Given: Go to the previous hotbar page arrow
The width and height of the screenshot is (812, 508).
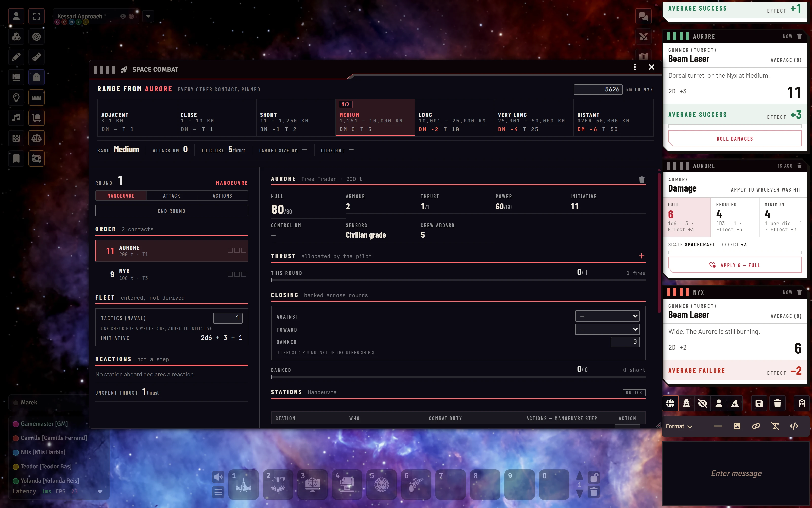Looking at the screenshot, I should [580, 475].
